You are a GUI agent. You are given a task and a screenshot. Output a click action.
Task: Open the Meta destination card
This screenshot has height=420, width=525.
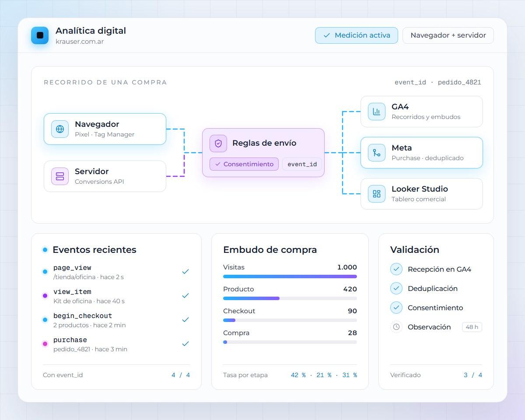(422, 153)
